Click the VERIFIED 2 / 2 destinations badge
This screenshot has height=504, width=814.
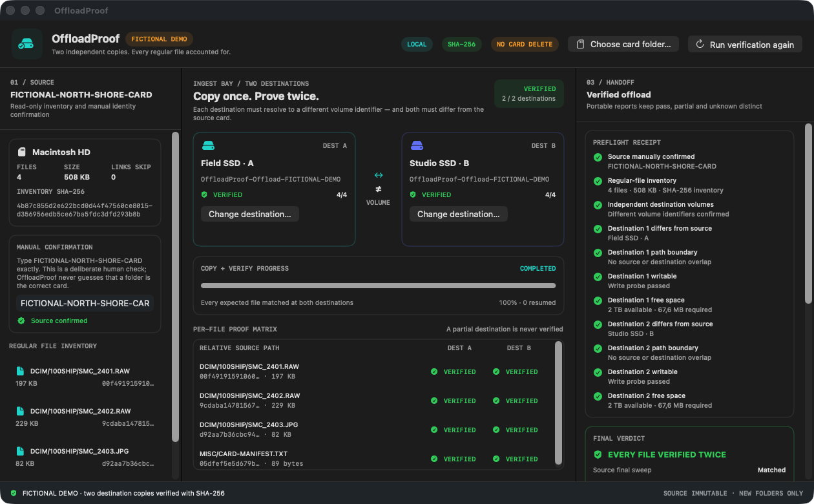pyautogui.click(x=529, y=94)
